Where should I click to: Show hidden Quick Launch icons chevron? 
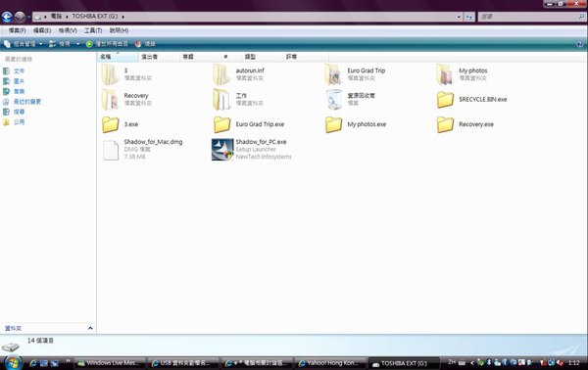click(x=68, y=360)
